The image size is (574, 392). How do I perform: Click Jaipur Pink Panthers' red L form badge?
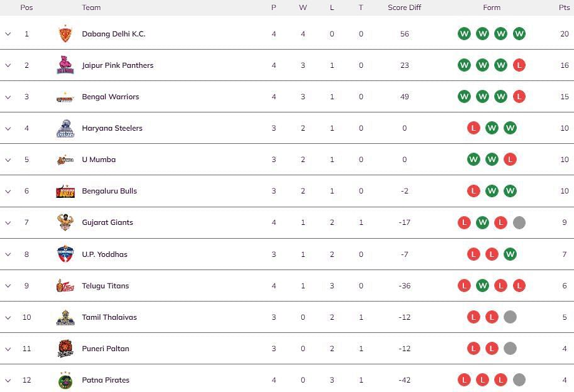click(x=519, y=65)
